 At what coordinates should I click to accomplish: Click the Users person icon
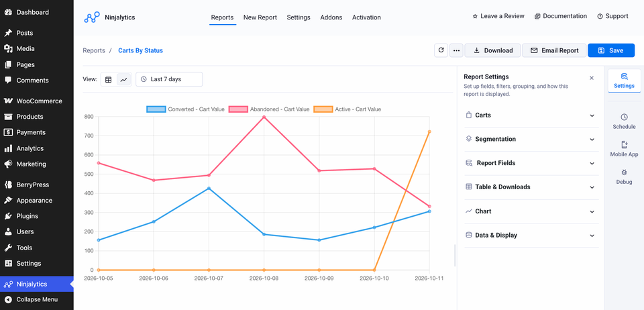pos(8,231)
